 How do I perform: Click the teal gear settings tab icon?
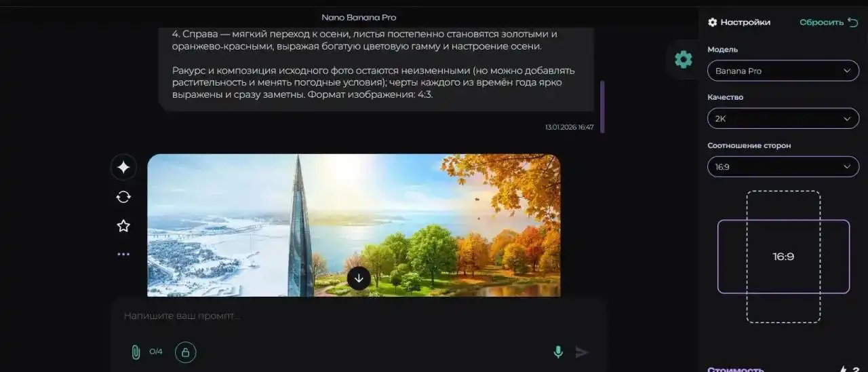[684, 60]
